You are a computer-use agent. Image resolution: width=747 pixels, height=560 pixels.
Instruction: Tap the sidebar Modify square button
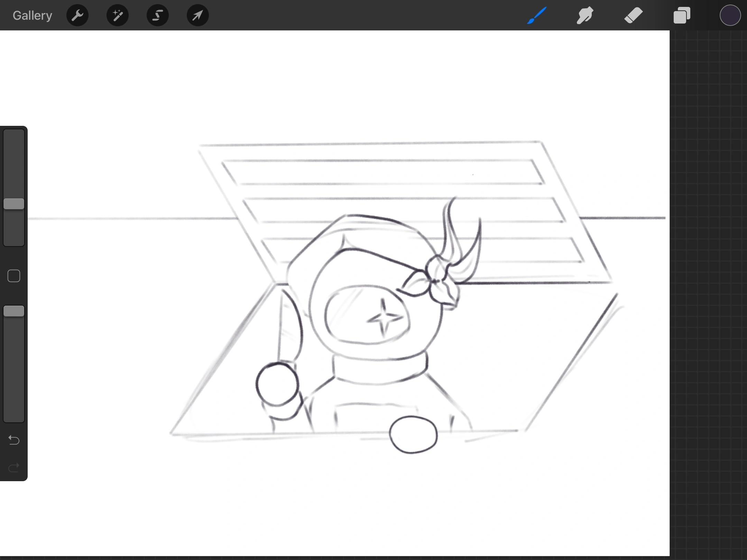[x=14, y=276]
